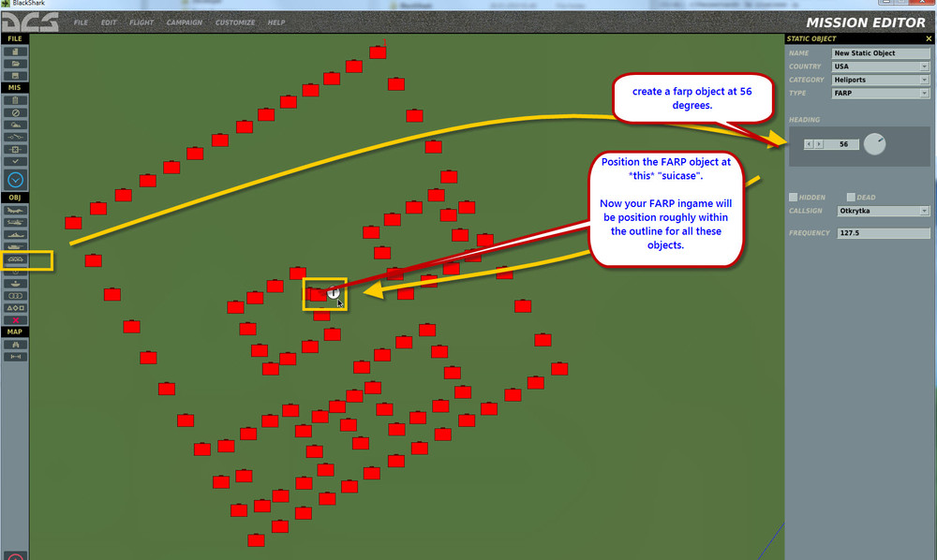Increase heading with the right arrow
The image size is (937, 560).
pos(819,144)
